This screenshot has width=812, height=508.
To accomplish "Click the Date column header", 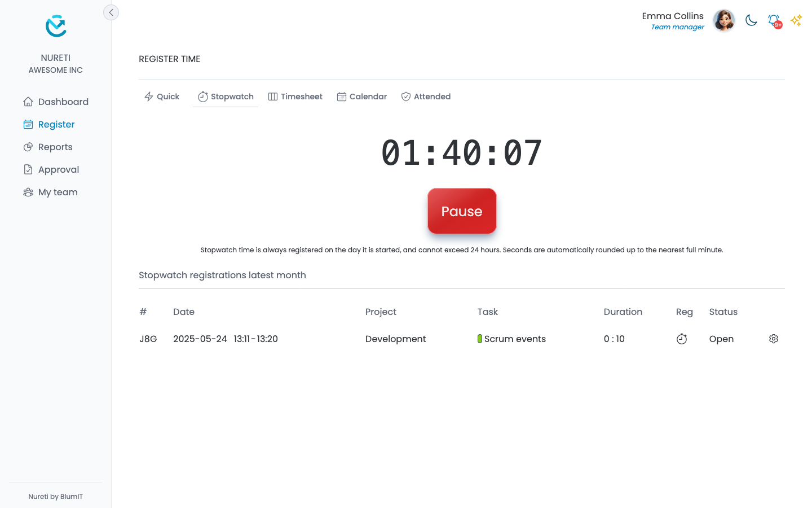I will (x=184, y=312).
